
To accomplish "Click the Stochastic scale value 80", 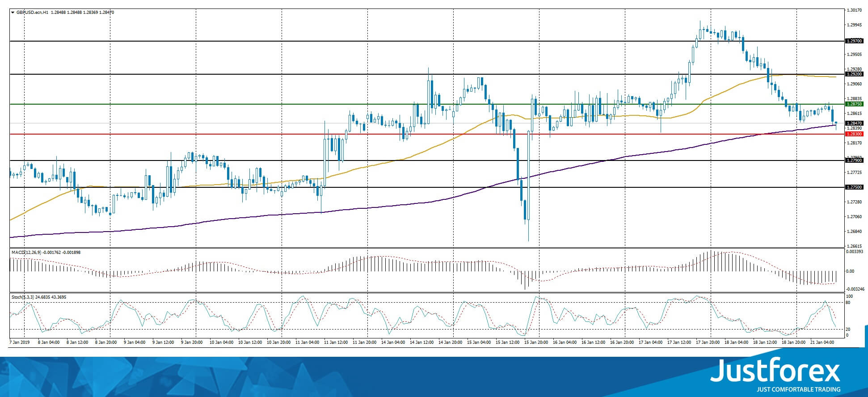I will 848,303.
